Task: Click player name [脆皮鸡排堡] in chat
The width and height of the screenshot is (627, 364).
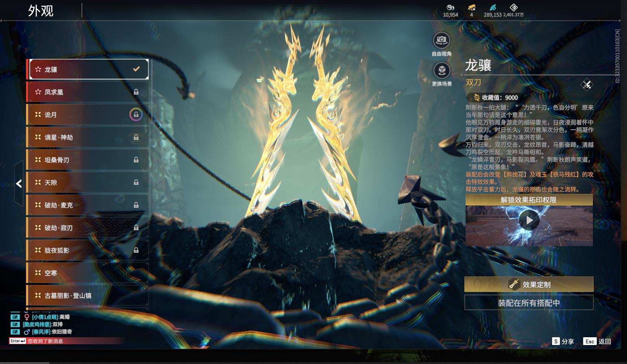Action: pyautogui.click(x=38, y=324)
